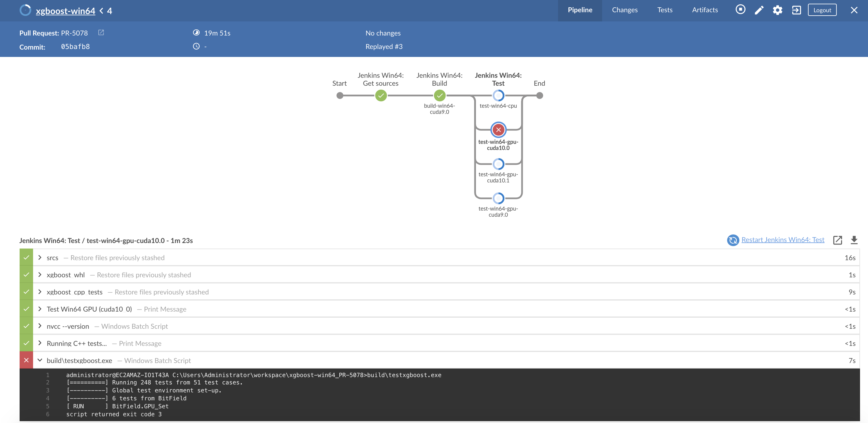Go back using the chevron before run 4

[101, 11]
